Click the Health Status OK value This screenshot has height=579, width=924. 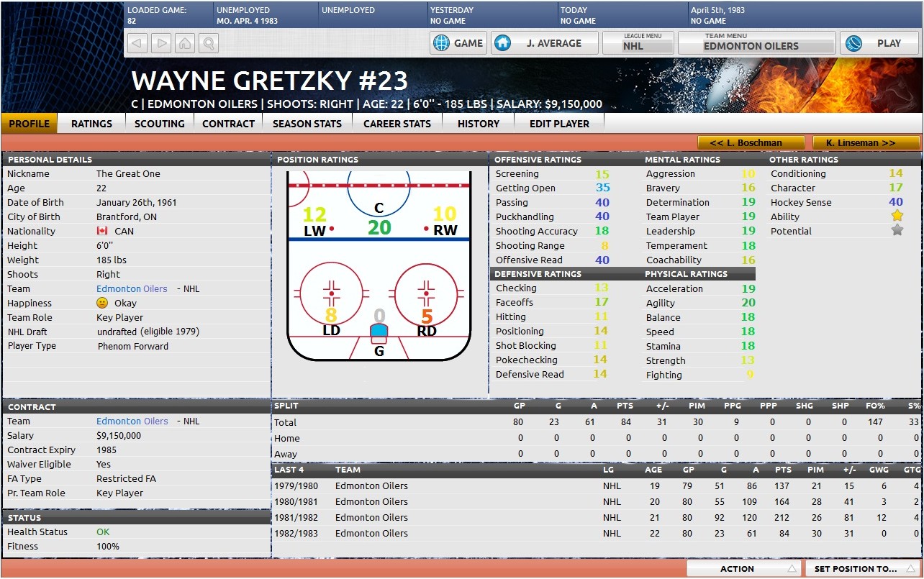click(104, 532)
